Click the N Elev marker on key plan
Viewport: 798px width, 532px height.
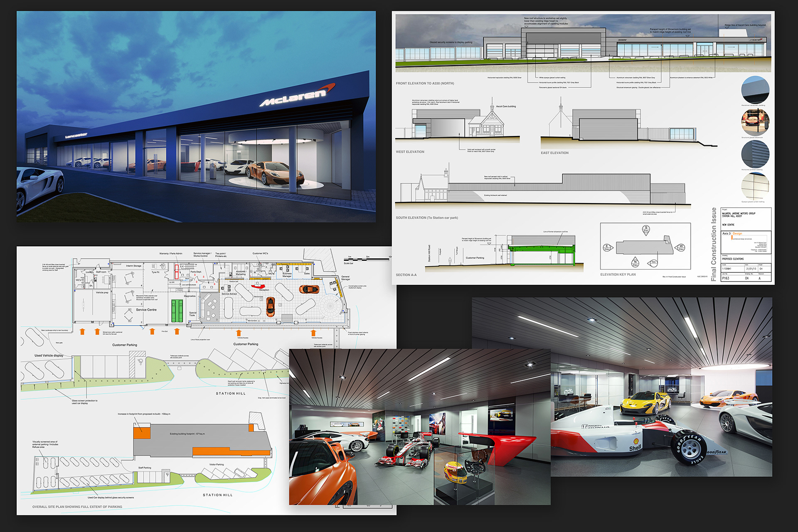point(635,263)
